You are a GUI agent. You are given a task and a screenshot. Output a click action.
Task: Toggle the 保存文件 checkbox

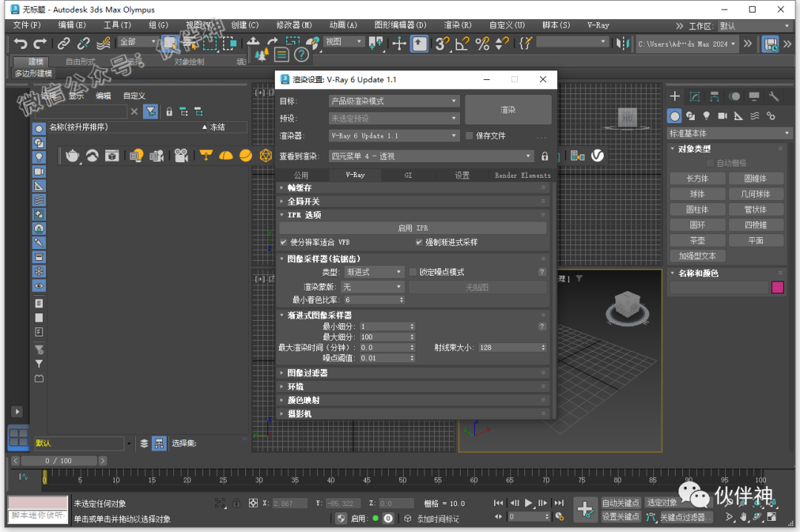click(470, 136)
